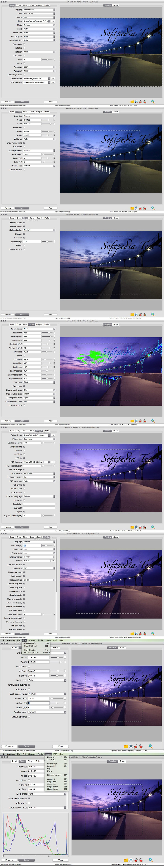164x868 pixels.
Task: Click the Descreen dpi slider
Action: tap(47, 242)
